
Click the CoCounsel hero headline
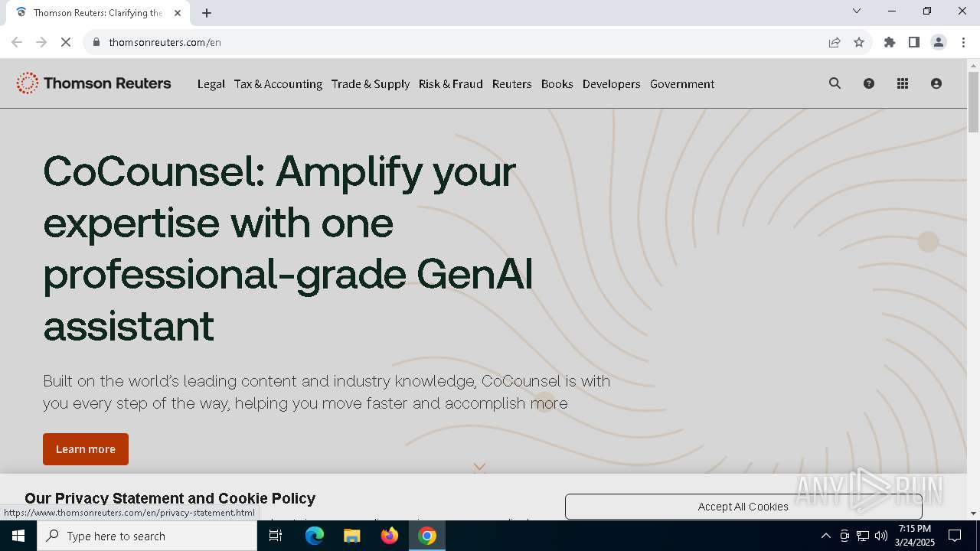tap(289, 248)
